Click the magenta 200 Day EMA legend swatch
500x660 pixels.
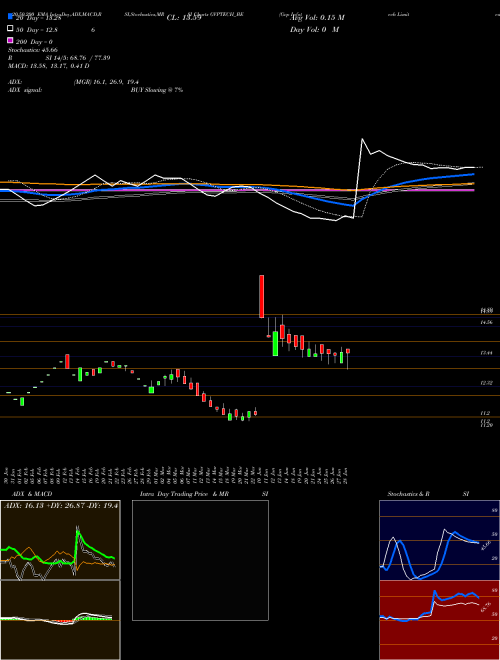(10, 40)
